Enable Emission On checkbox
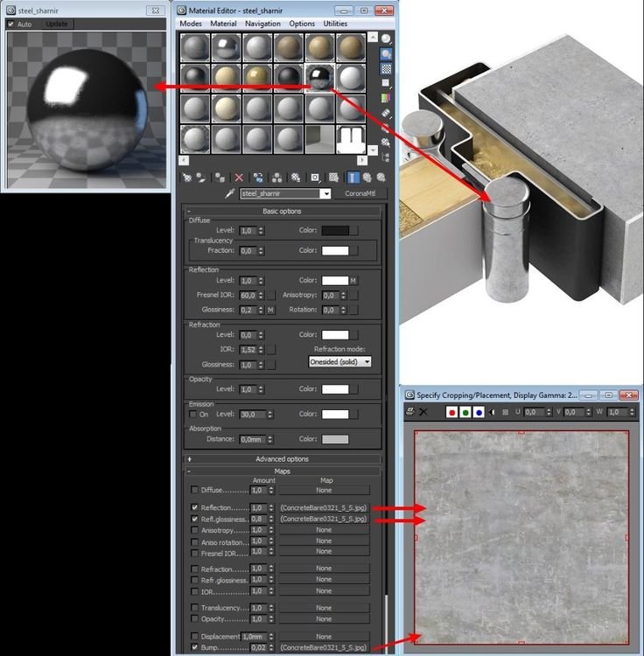This screenshot has width=644, height=656. [x=192, y=415]
